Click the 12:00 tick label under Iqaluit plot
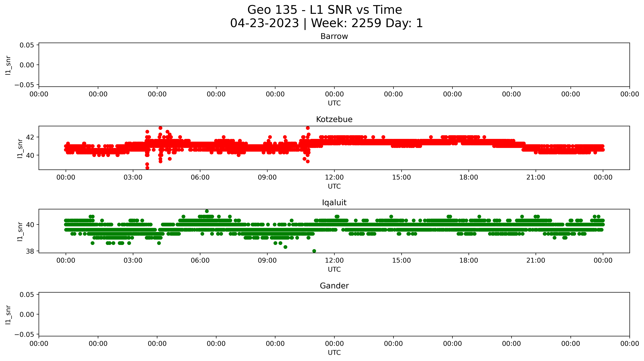Image resolution: width=644 pixels, height=361 pixels. coord(334,261)
